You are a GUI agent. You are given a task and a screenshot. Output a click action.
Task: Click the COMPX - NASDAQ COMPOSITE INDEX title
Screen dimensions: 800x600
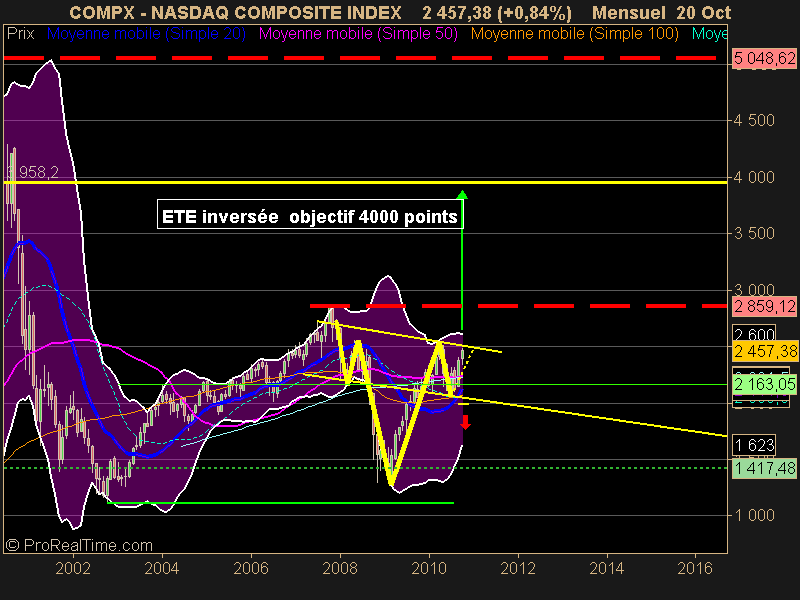coord(235,12)
